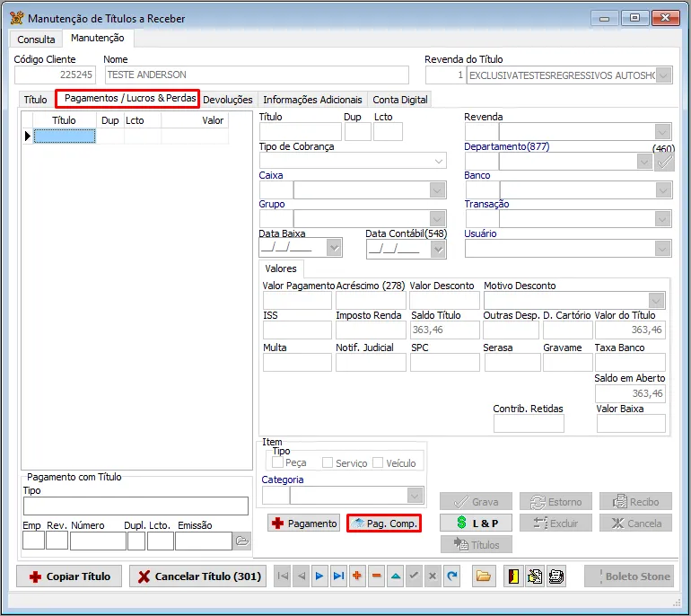Click the exit door icon
Screen dimensions: 691x616
[514, 576]
